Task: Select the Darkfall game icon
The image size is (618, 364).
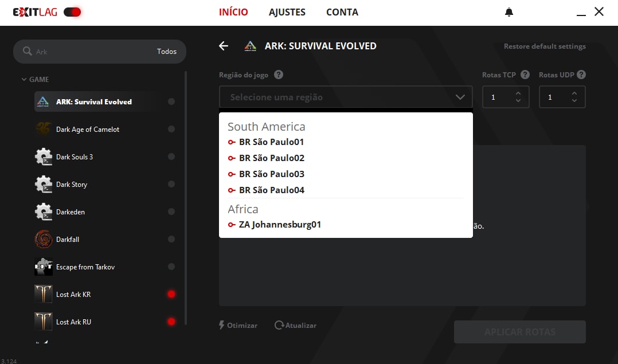Action: pyautogui.click(x=44, y=240)
